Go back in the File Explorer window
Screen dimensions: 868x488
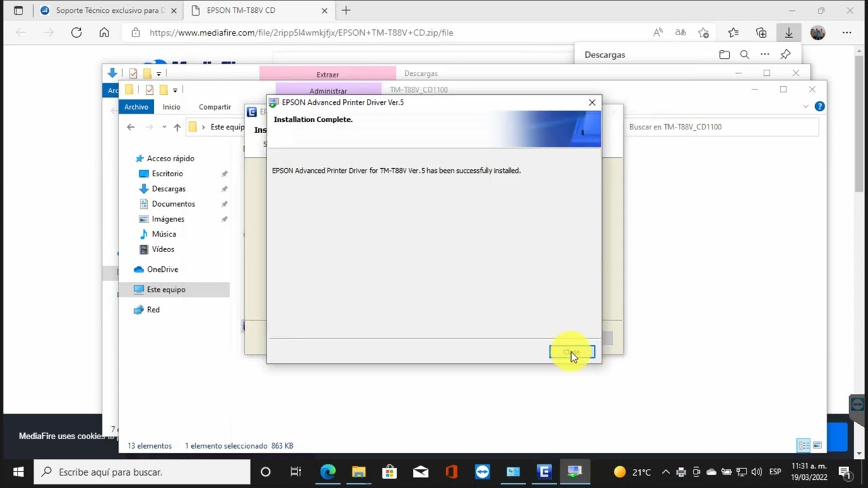tap(131, 127)
